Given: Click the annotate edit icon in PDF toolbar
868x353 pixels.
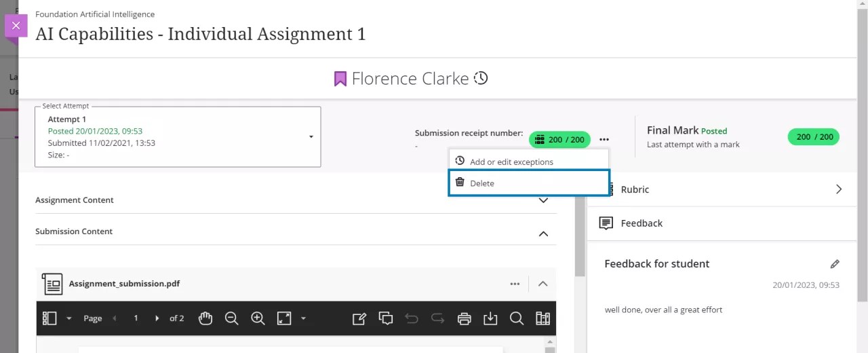Looking at the screenshot, I should point(359,318).
